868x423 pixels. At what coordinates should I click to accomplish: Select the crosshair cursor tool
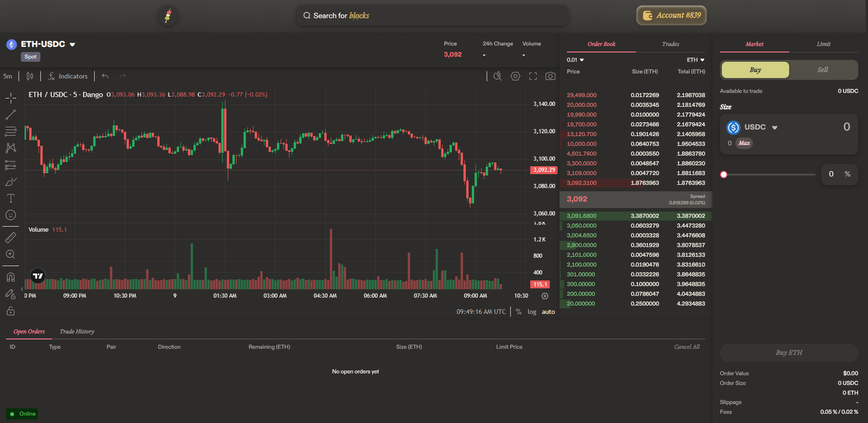click(x=11, y=98)
